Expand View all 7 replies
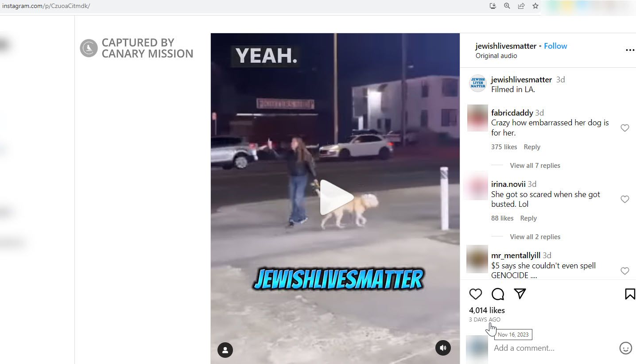The image size is (636, 364). click(535, 166)
